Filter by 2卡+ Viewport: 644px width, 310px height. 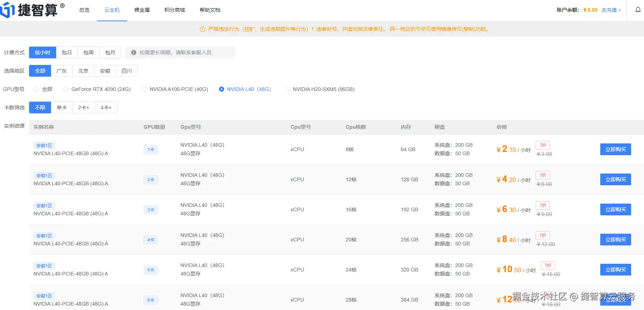(84, 107)
